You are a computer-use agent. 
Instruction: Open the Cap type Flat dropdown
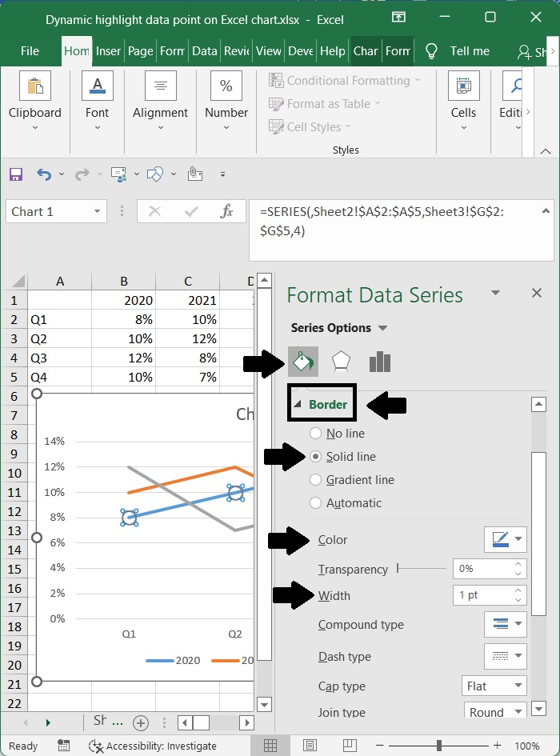[x=495, y=686]
